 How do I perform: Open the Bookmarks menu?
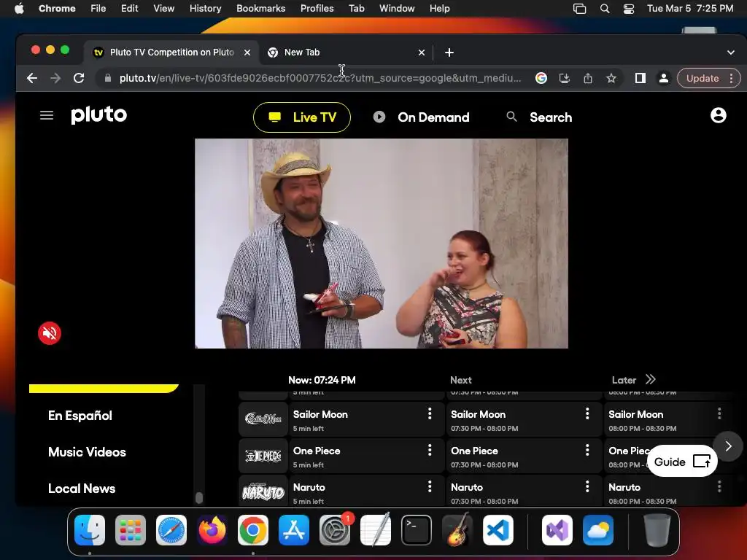pos(260,9)
